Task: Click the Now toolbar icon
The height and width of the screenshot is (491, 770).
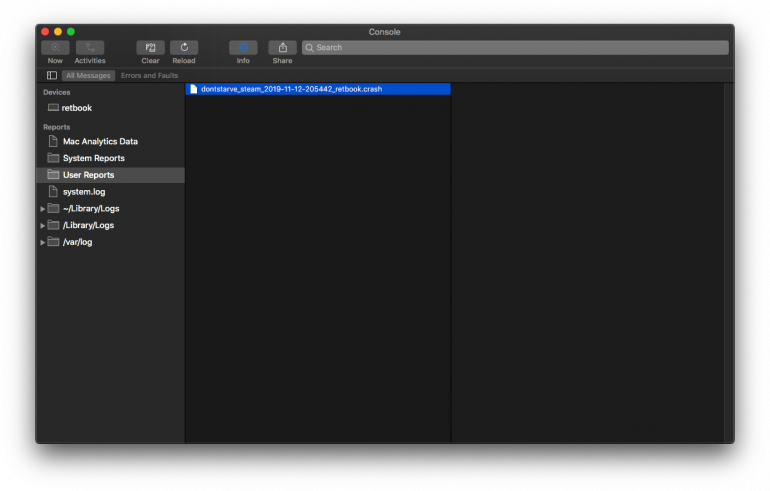Action: (x=55, y=48)
